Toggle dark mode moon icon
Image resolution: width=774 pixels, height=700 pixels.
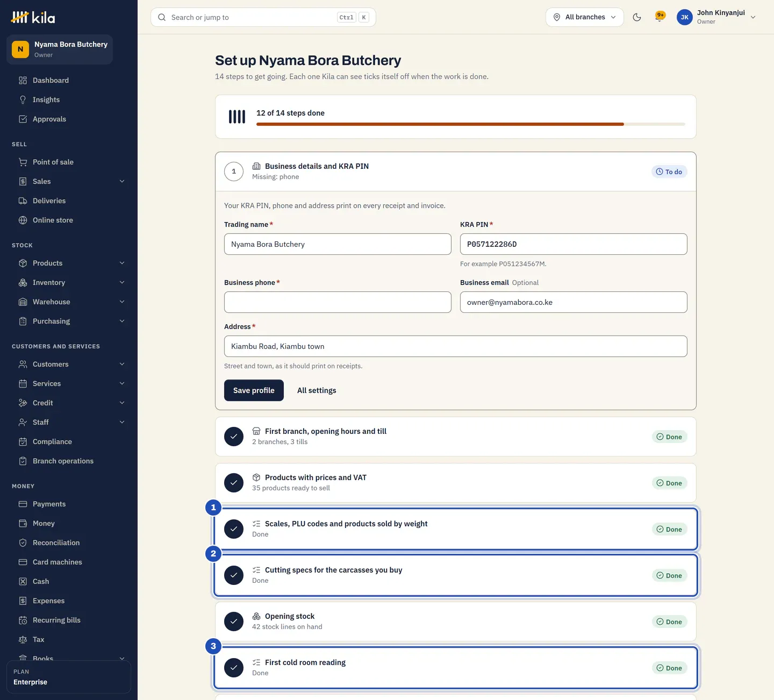637,17
